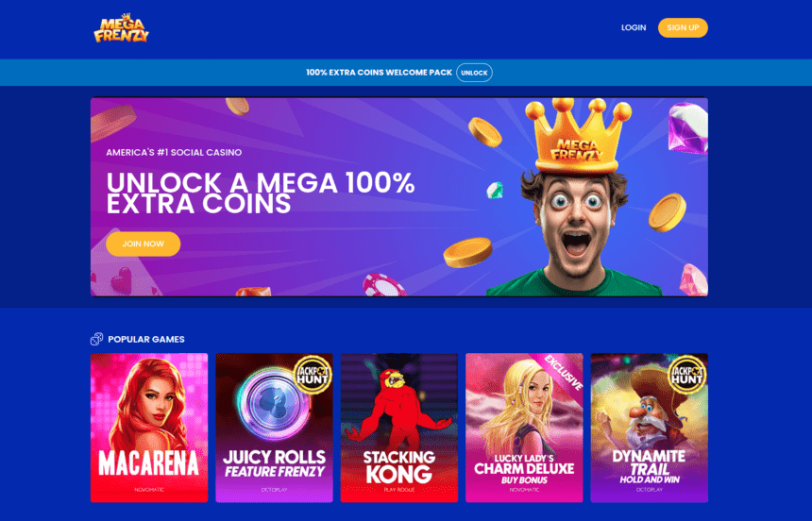Click the Mega Frenzy crown in banner
812x521 pixels.
[578, 136]
